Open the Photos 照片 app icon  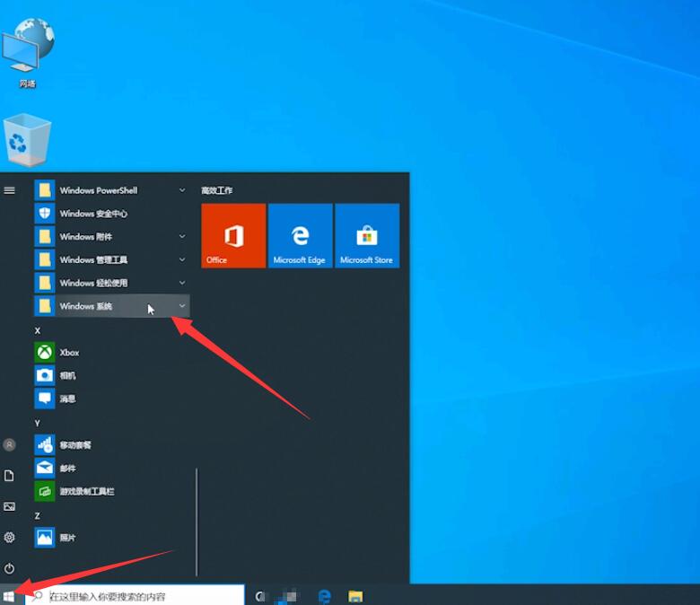45,538
